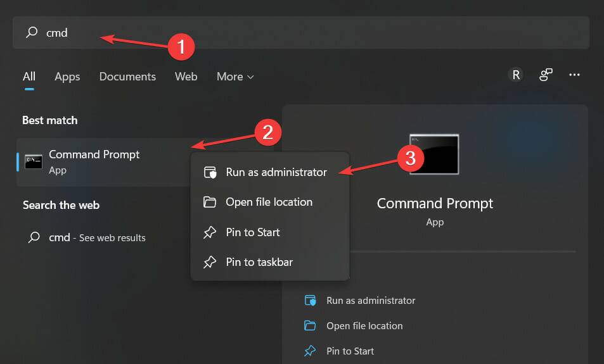Viewport: 604px width, 364px height.
Task: Click the Best match heading
Action: (49, 120)
